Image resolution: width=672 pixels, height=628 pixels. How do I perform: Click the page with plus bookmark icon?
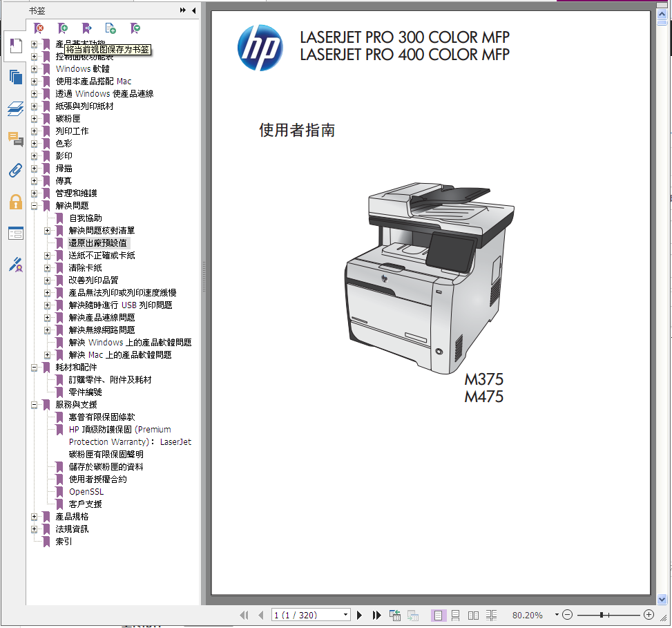coord(111,28)
